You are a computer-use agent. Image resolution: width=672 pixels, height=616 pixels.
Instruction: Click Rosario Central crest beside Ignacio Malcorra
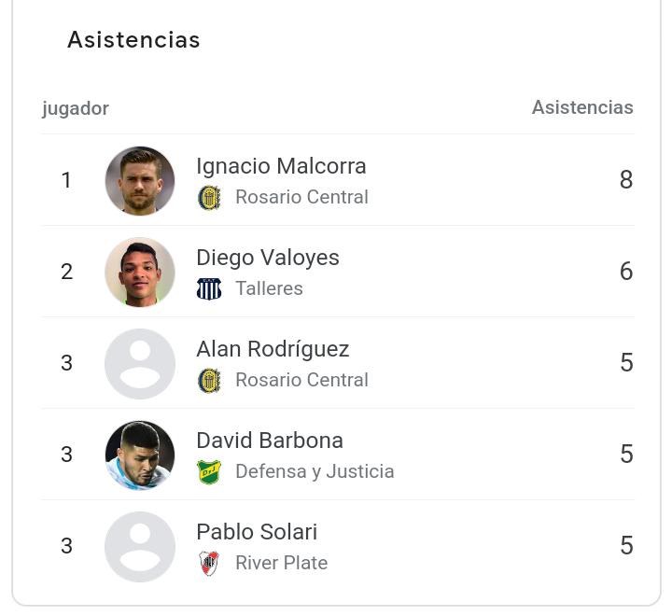tap(209, 198)
